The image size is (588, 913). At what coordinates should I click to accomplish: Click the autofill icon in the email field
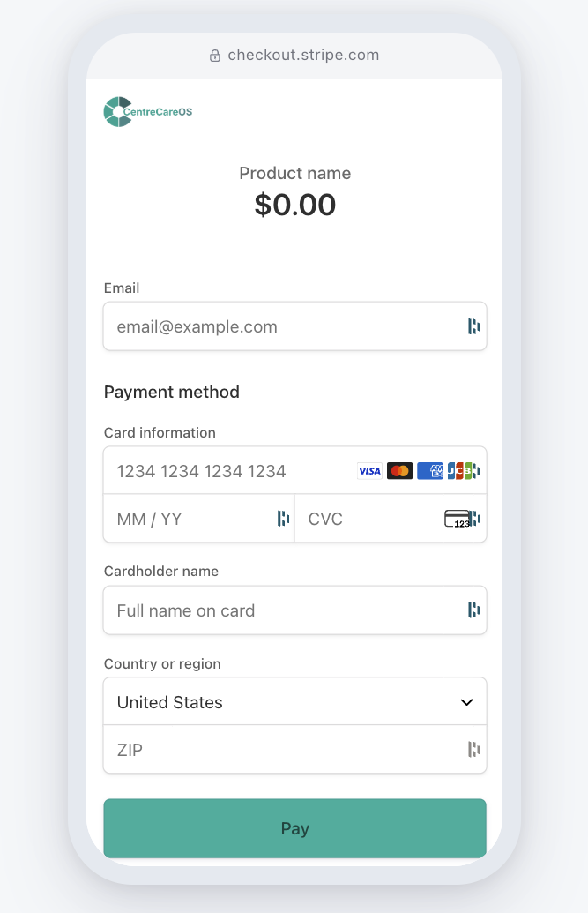pos(473,326)
